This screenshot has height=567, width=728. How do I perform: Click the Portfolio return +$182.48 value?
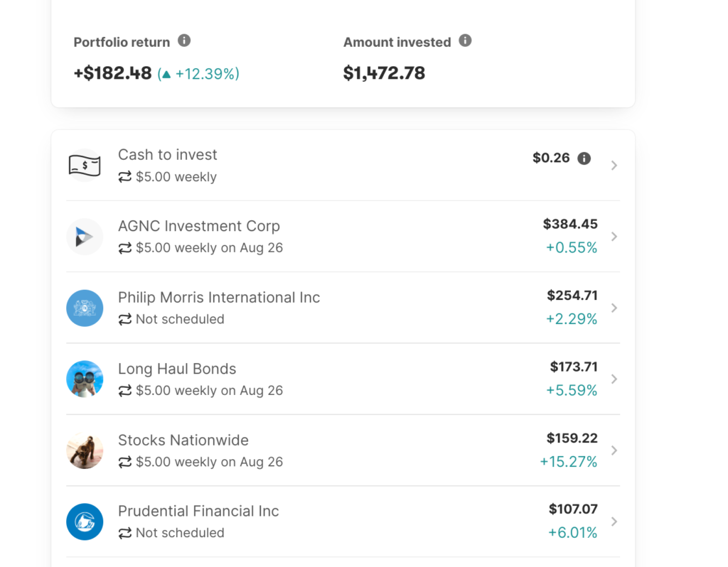tap(113, 73)
